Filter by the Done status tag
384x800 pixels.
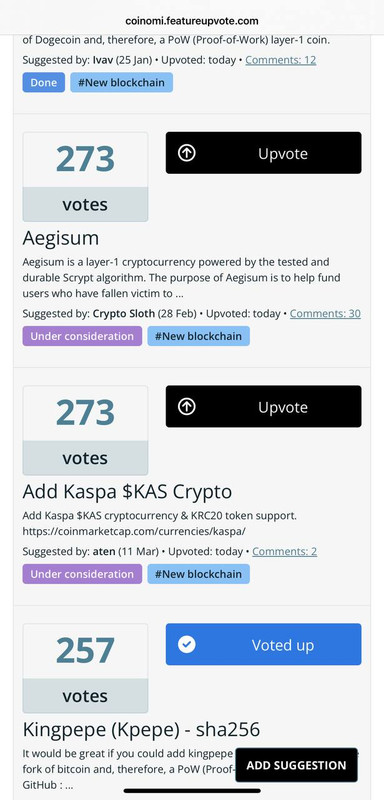(x=43, y=83)
